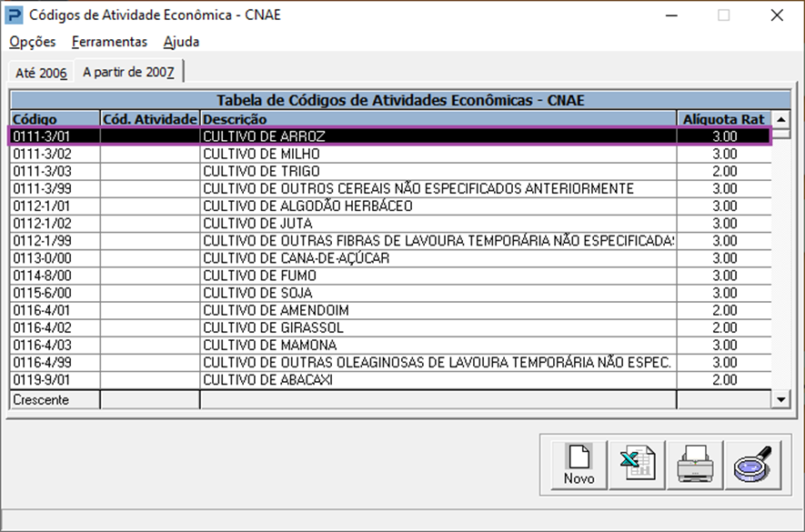Click the Alíquota Rat column header
This screenshot has height=532, width=805.
click(x=724, y=119)
